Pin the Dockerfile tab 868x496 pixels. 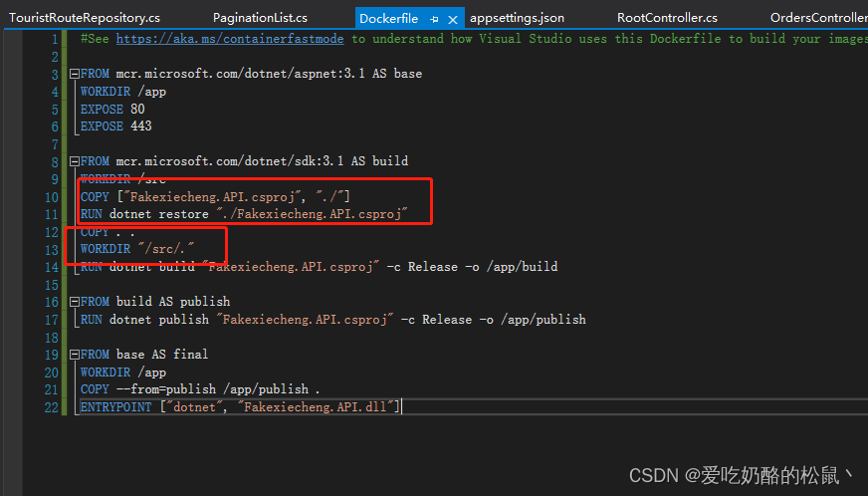435,19
